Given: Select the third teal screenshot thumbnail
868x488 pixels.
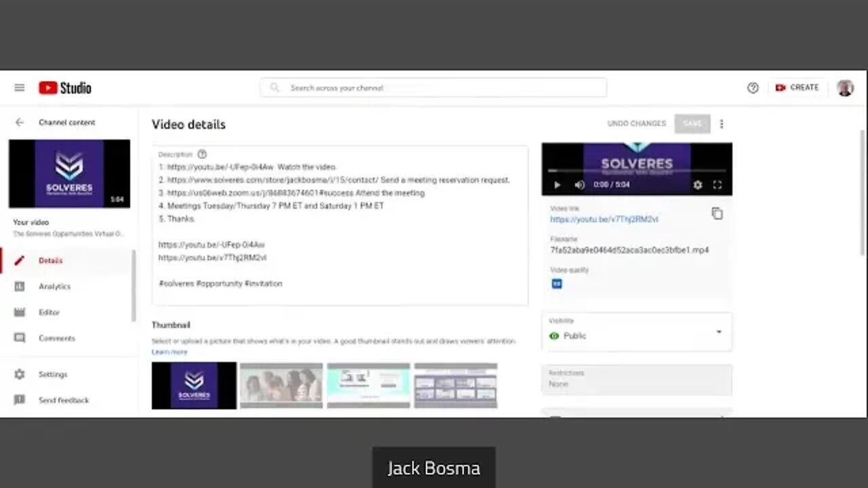Looking at the screenshot, I should coord(369,386).
